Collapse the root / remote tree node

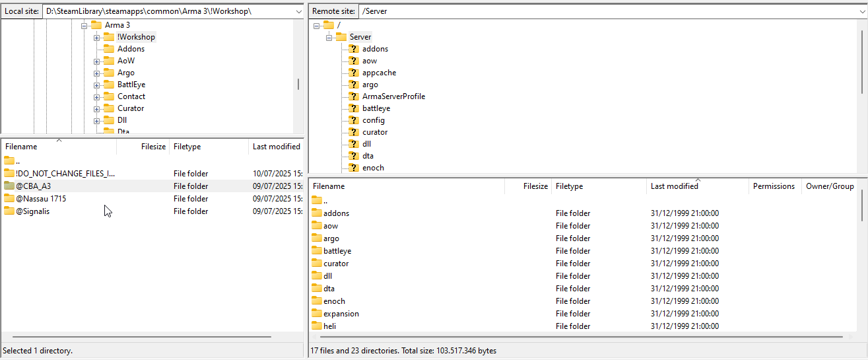316,25
